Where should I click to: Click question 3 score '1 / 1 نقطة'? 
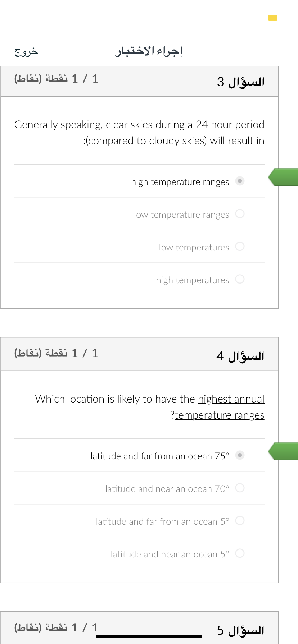click(x=56, y=79)
